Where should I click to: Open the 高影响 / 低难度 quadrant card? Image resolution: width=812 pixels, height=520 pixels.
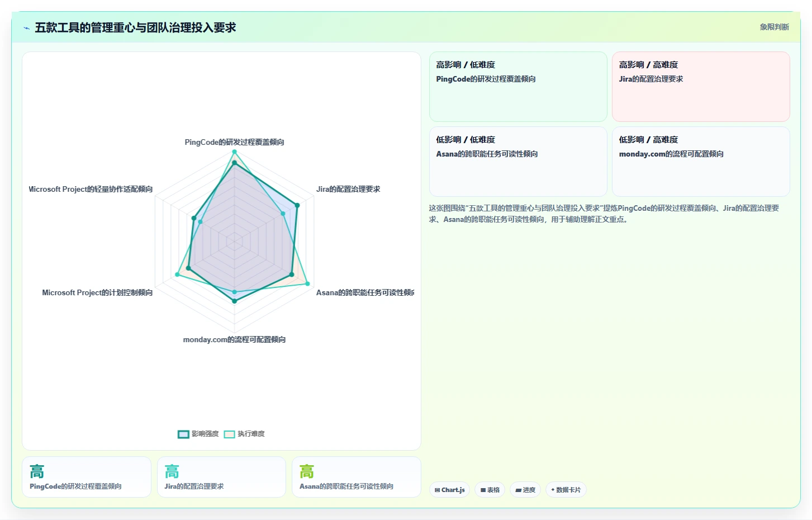[x=518, y=87]
